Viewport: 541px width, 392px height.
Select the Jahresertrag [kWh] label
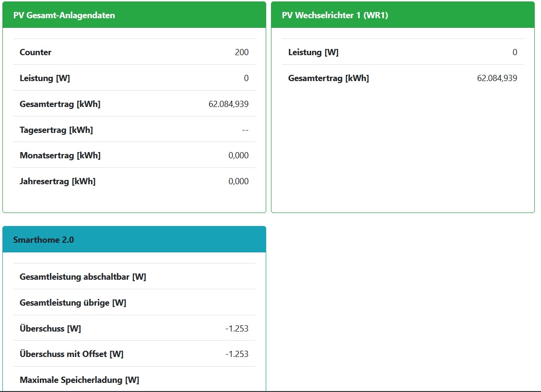tap(58, 181)
